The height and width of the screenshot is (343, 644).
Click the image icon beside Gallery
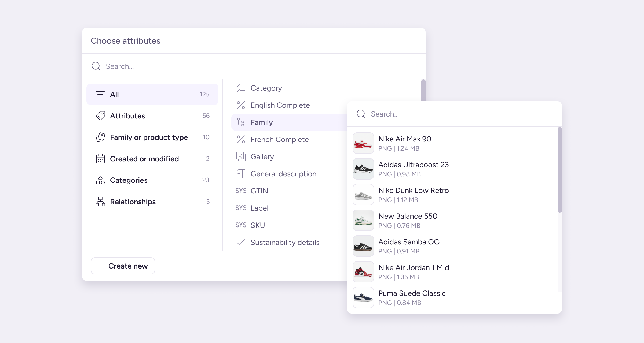(241, 156)
